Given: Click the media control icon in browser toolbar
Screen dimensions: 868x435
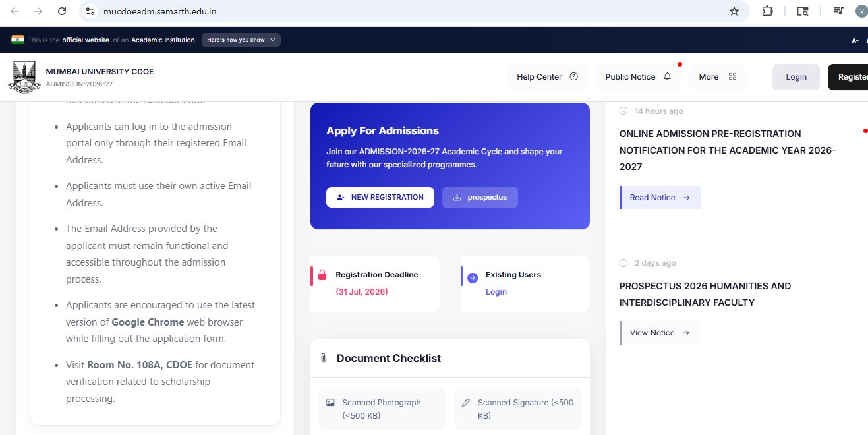Looking at the screenshot, I should 838,11.
